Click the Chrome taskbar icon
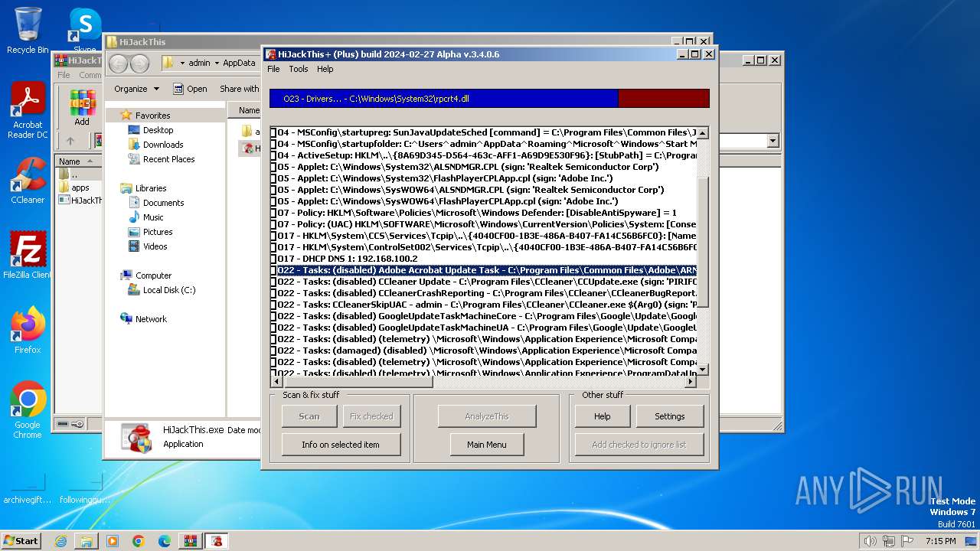 pos(139,541)
